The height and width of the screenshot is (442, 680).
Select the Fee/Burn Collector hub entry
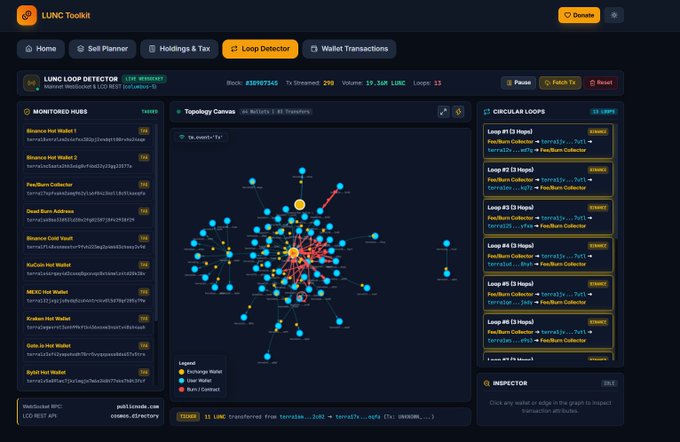(x=87, y=189)
